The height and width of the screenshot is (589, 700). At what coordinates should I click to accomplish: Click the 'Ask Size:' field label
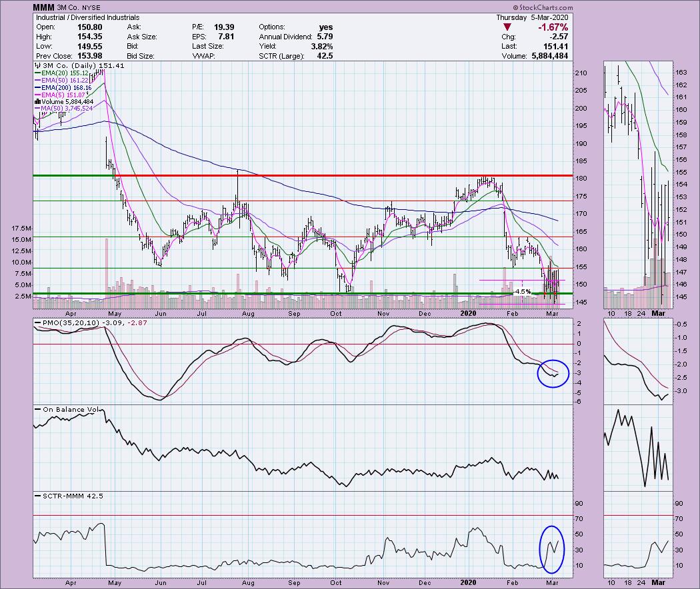[x=141, y=37]
